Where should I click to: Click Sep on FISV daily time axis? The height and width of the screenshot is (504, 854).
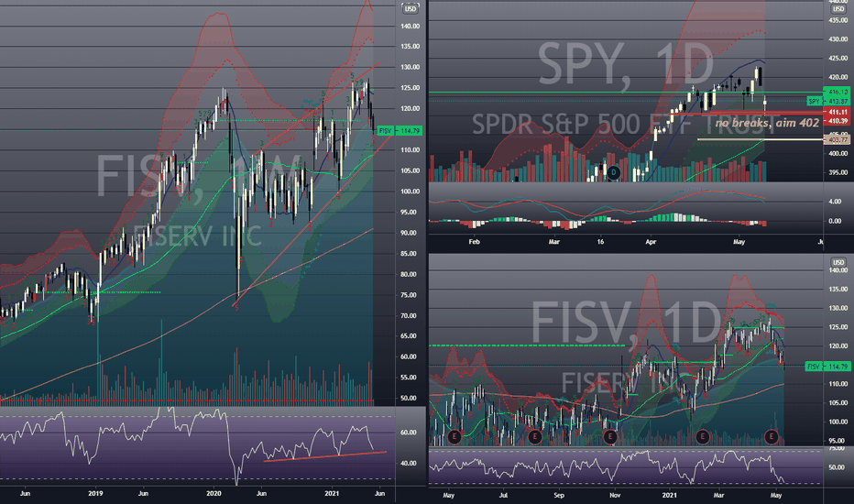pyautogui.click(x=559, y=495)
